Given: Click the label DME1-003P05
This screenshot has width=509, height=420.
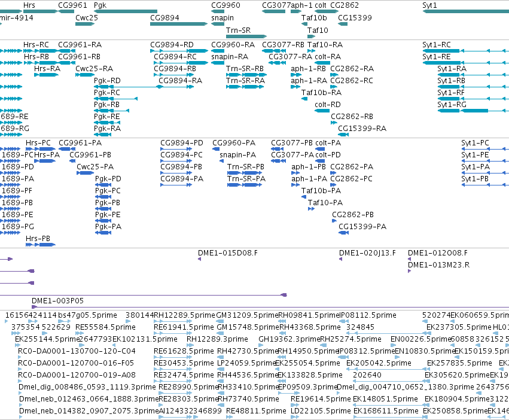Looking at the screenshot, I should pos(57,301).
